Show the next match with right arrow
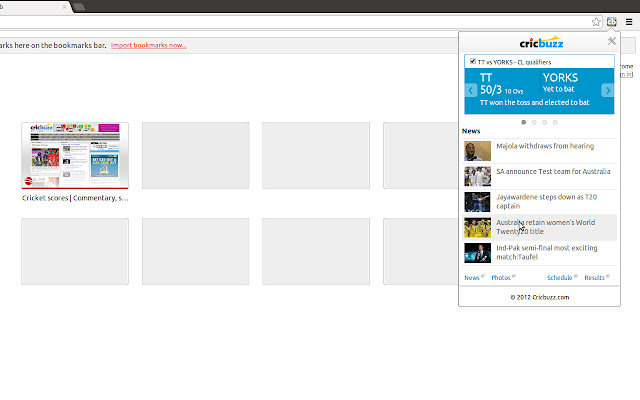Screen dimensions: 640x400 click(x=607, y=90)
